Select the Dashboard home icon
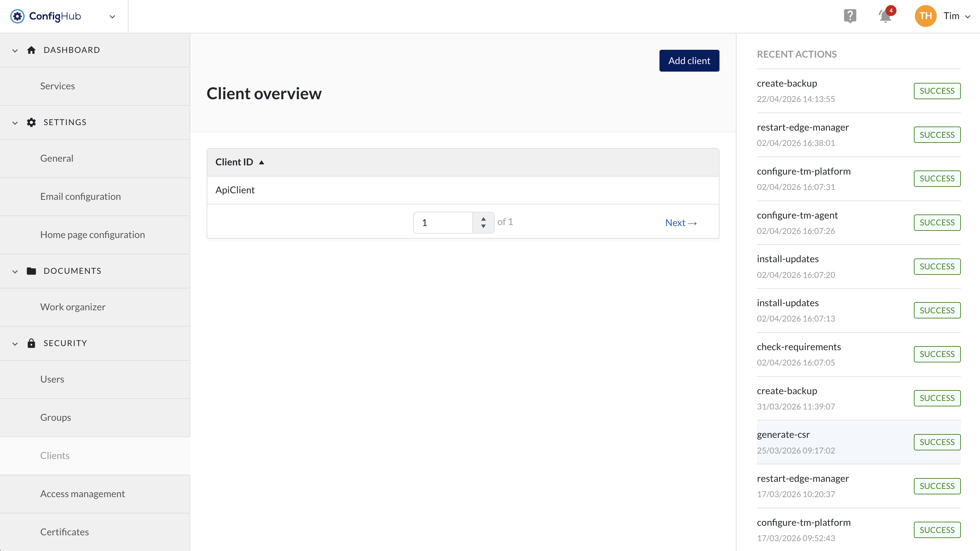The image size is (980, 551). click(31, 50)
